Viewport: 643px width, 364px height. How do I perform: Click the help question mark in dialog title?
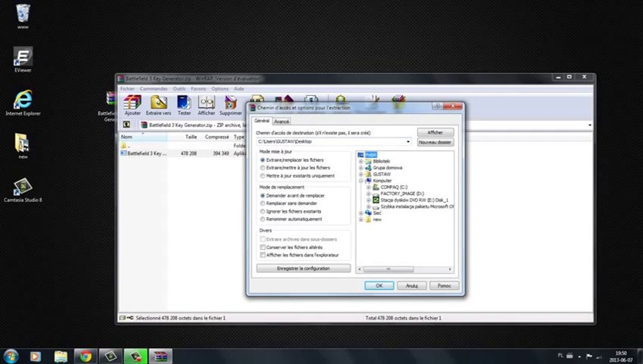pos(438,106)
